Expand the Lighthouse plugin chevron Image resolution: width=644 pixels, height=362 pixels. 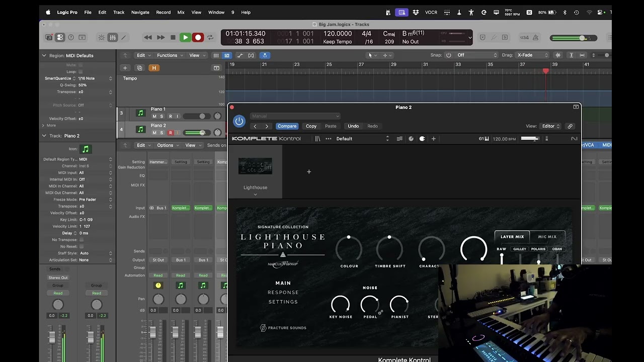click(255, 195)
